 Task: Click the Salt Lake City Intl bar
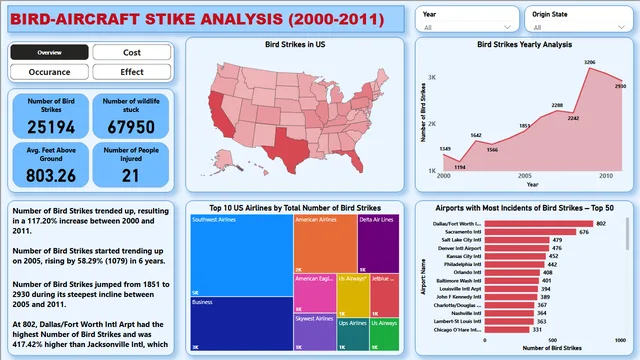click(x=517, y=240)
